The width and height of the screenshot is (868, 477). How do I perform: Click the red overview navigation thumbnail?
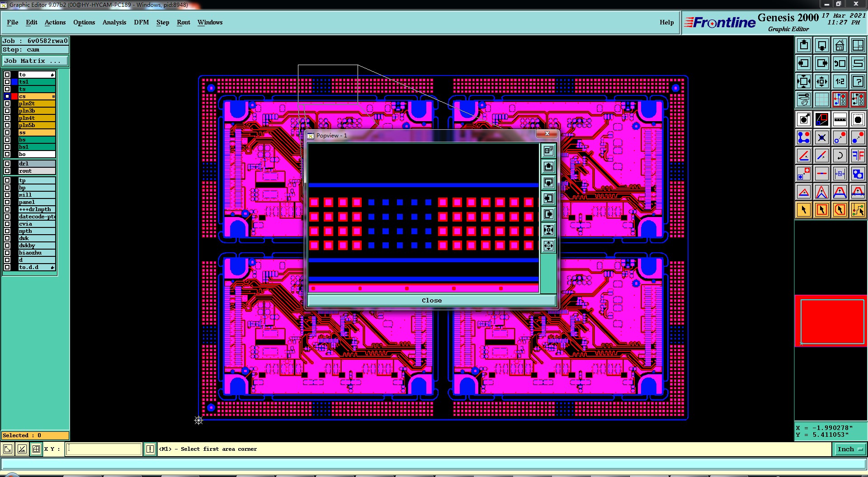(831, 321)
